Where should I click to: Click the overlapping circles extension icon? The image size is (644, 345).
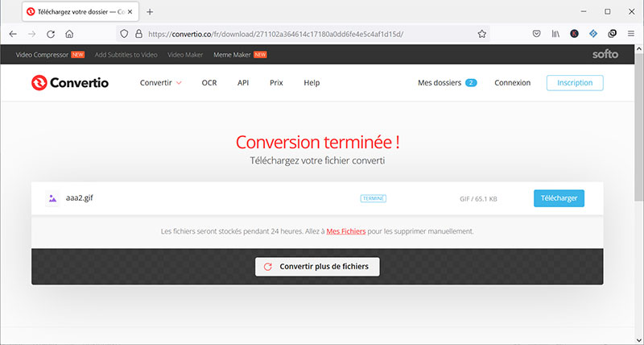click(612, 34)
